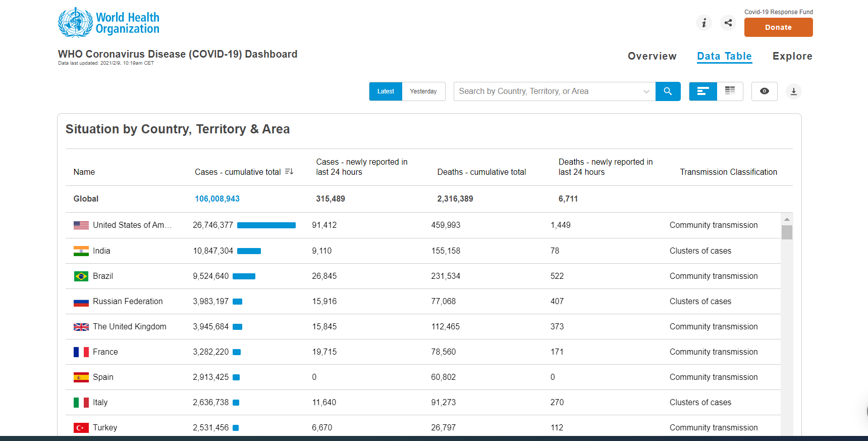Click the table vertical scrollbar thumb
This screenshot has height=441, width=868.
click(x=787, y=232)
